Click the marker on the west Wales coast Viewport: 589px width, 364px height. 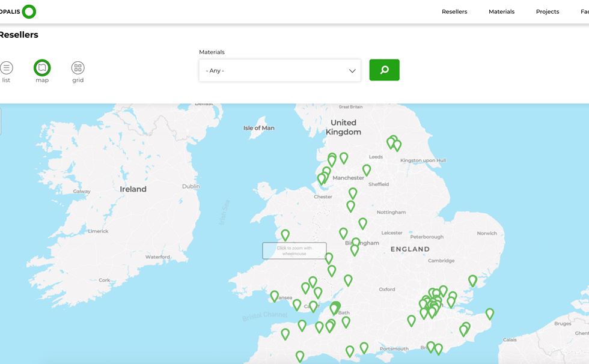click(285, 235)
